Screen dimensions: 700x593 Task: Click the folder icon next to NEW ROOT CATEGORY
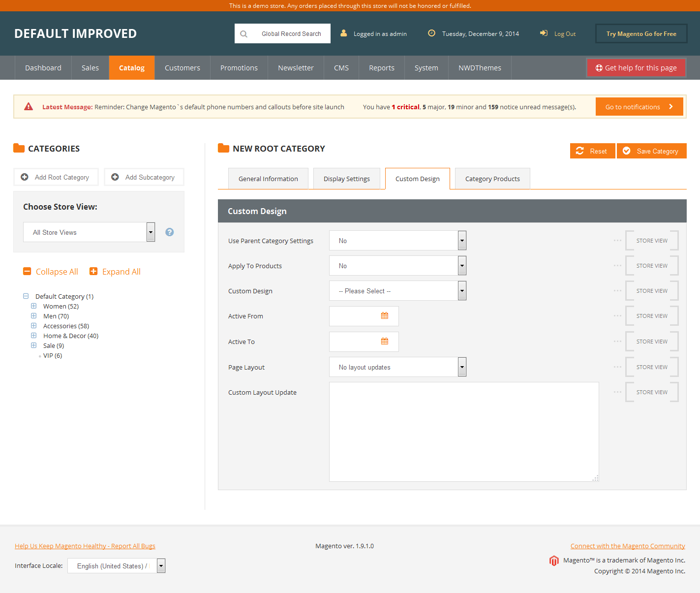tap(224, 148)
